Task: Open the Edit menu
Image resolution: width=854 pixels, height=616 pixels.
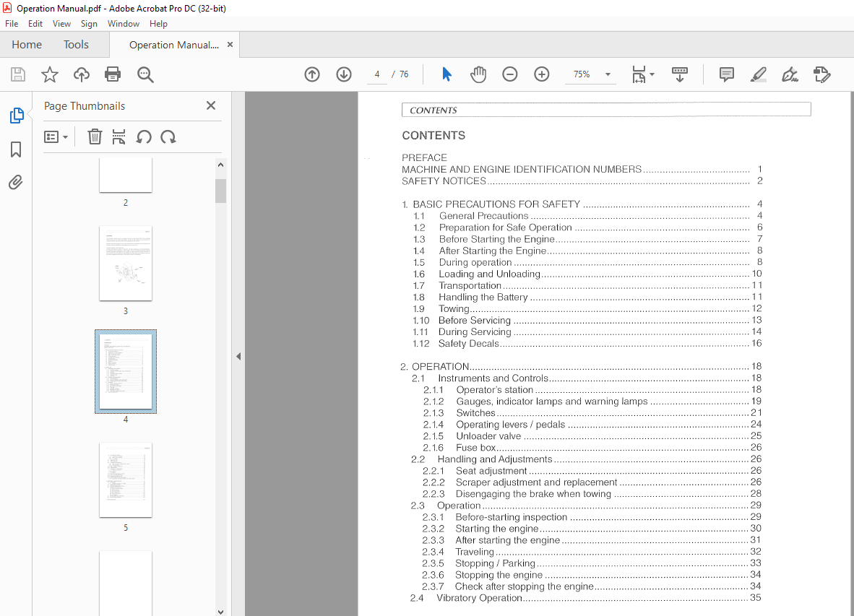Action: tap(35, 24)
